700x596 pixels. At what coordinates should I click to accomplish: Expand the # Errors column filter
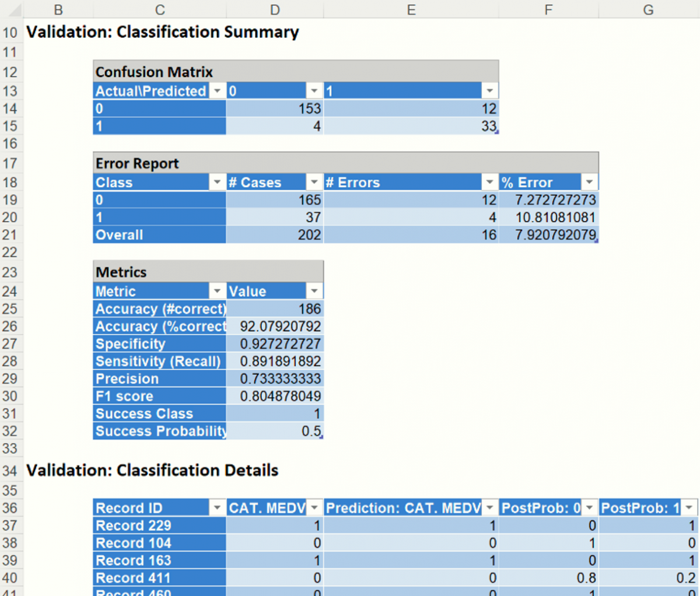tap(489, 183)
